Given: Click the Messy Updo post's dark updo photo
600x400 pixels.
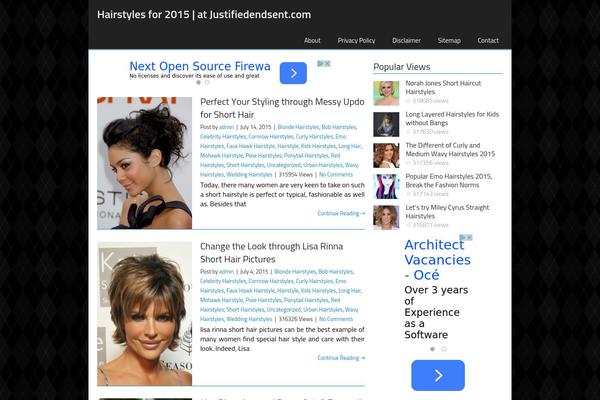Looking at the screenshot, I should click(145, 163).
